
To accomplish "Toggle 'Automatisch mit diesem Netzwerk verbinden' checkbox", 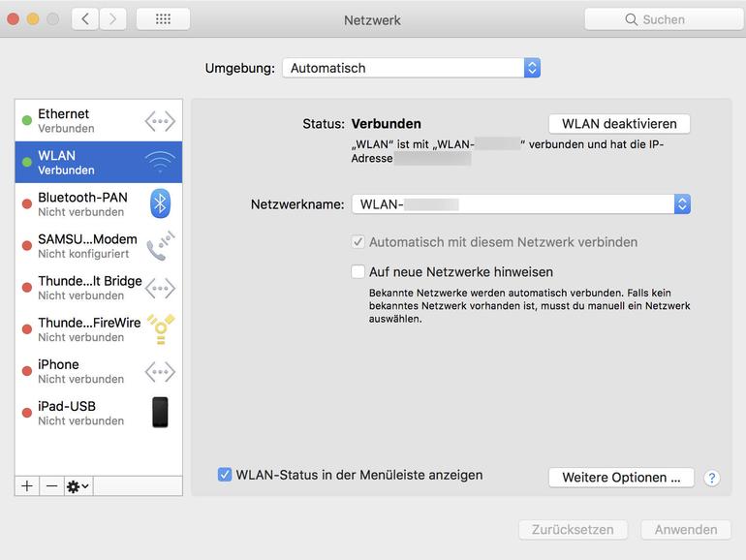I will pyautogui.click(x=357, y=241).
